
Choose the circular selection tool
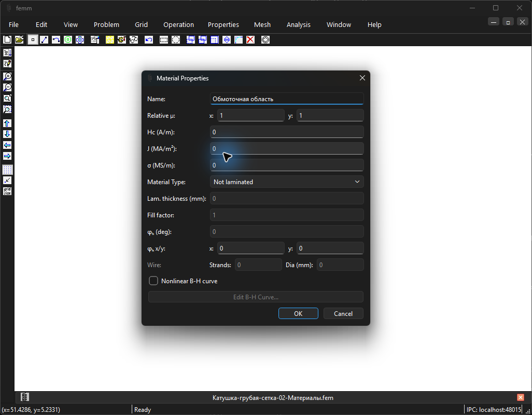[x=176, y=40]
